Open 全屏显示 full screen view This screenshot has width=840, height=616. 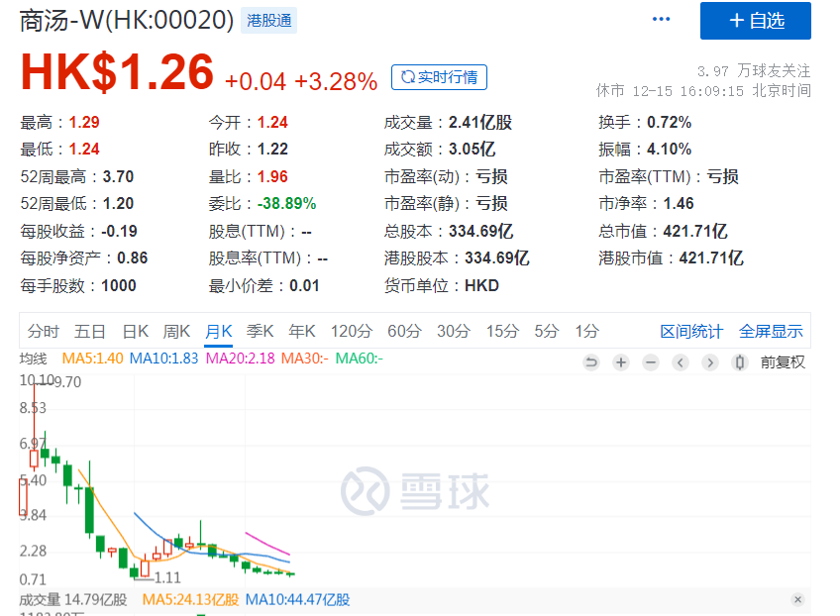(x=774, y=333)
